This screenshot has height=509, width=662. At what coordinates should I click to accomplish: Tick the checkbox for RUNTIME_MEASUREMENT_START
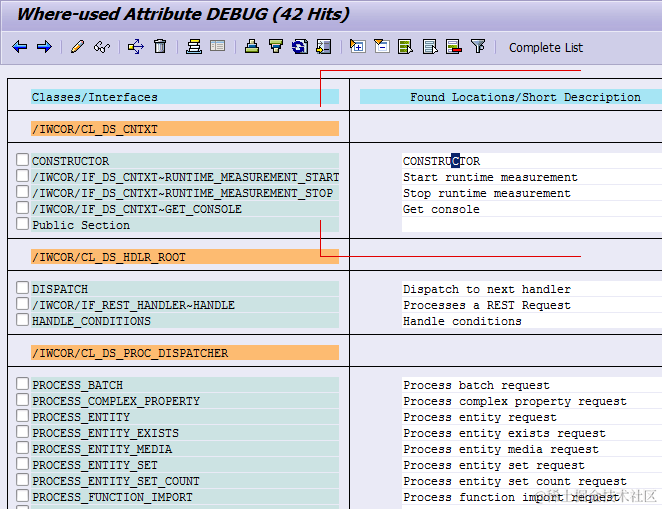click(22, 176)
